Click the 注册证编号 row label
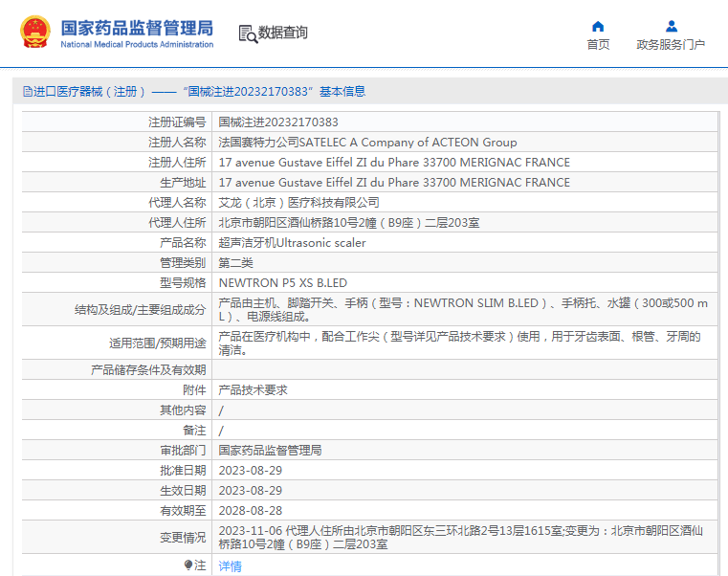Screen dimensions: 728x576 click(177, 122)
